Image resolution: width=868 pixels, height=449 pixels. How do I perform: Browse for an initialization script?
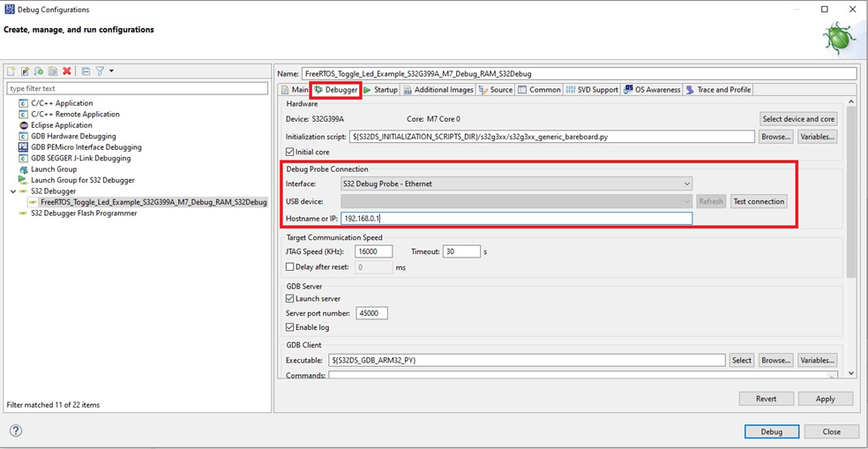coord(775,137)
